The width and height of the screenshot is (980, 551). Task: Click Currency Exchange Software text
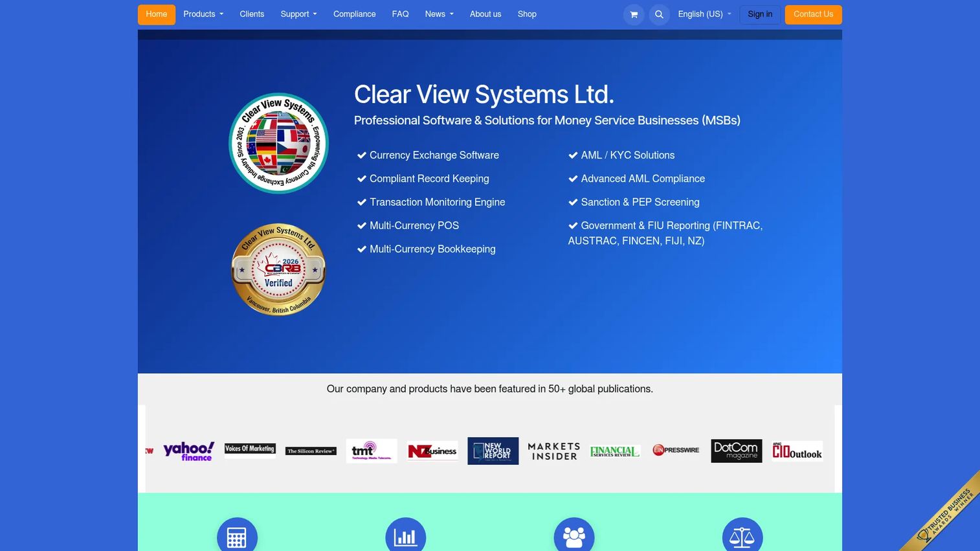click(434, 155)
